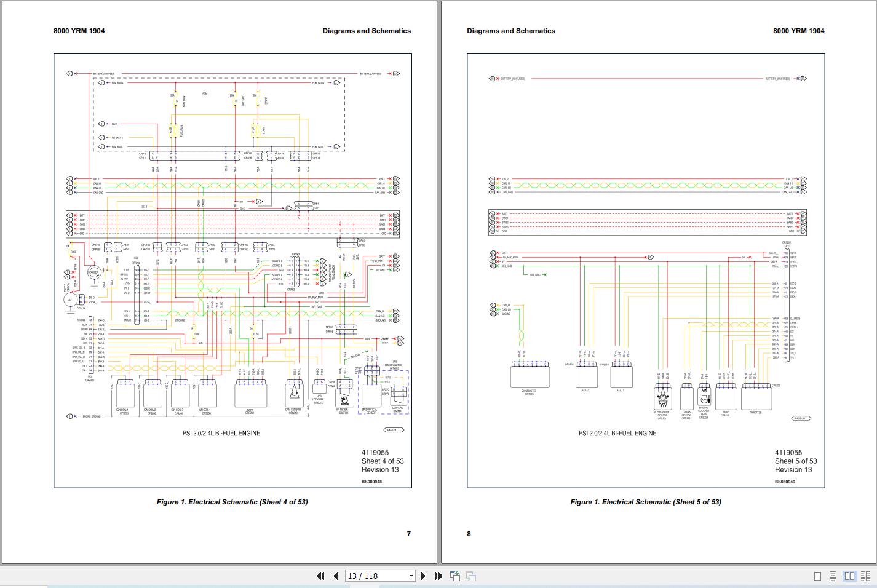Enable single page continuous scrolling view
Viewport: 877px width, 588px height.
(x=833, y=576)
